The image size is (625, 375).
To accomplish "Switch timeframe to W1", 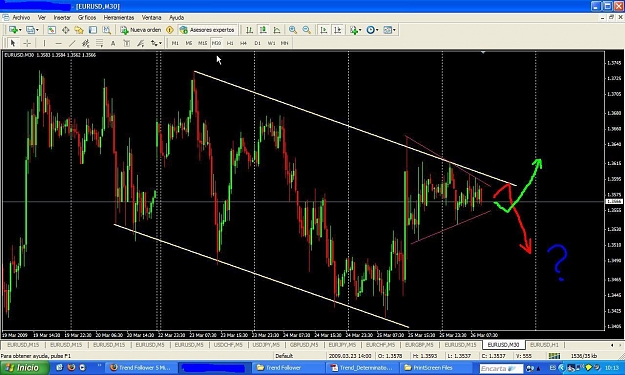I will 271,43.
